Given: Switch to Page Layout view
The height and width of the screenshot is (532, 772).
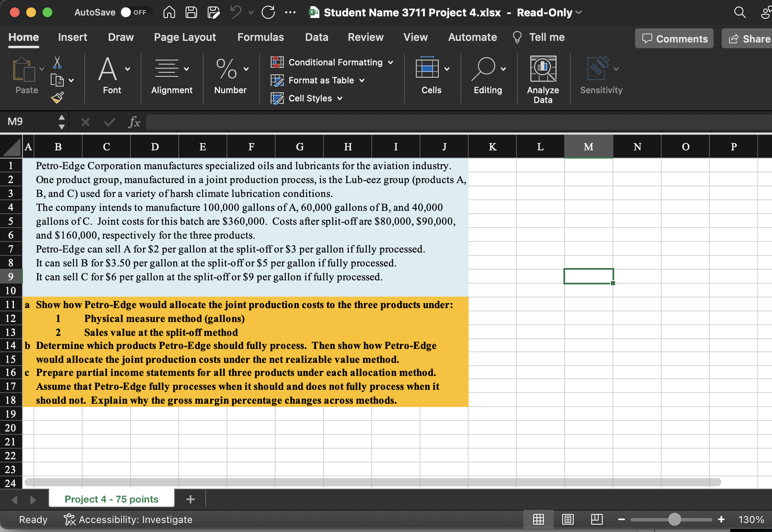Looking at the screenshot, I should [568, 519].
